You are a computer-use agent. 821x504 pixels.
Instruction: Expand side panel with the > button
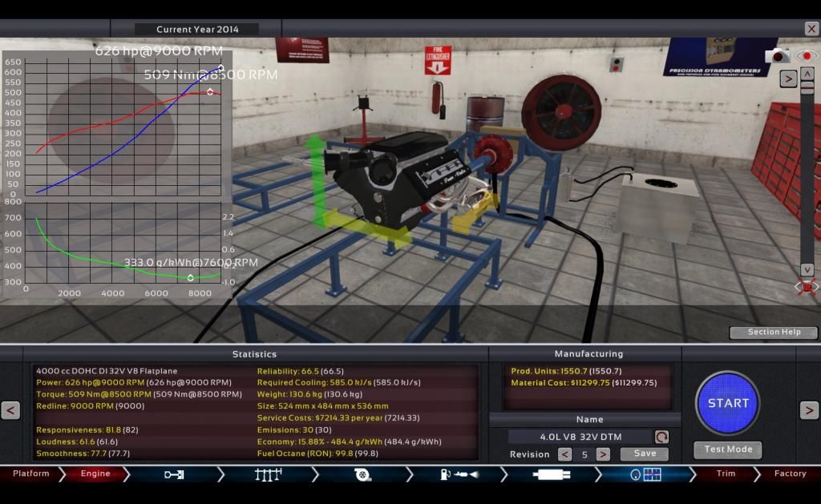coord(788,79)
